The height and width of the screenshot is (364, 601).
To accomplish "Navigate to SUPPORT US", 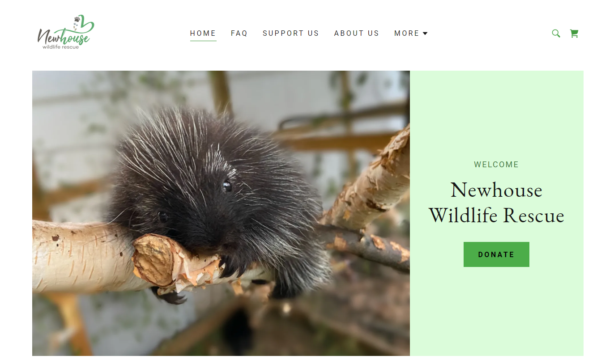I will point(291,33).
